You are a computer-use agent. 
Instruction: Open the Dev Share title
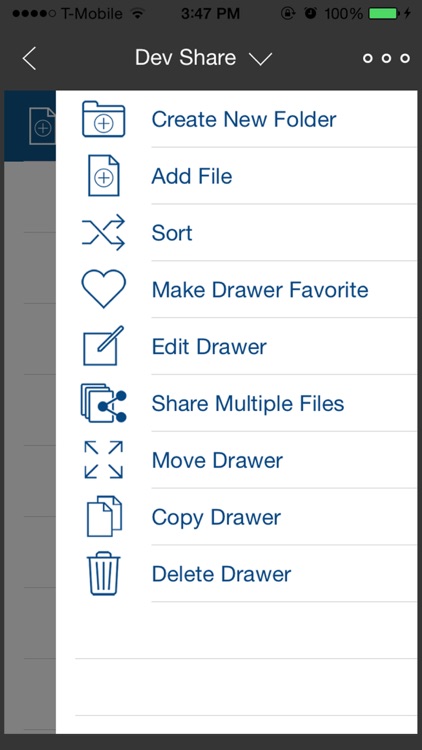[186, 58]
